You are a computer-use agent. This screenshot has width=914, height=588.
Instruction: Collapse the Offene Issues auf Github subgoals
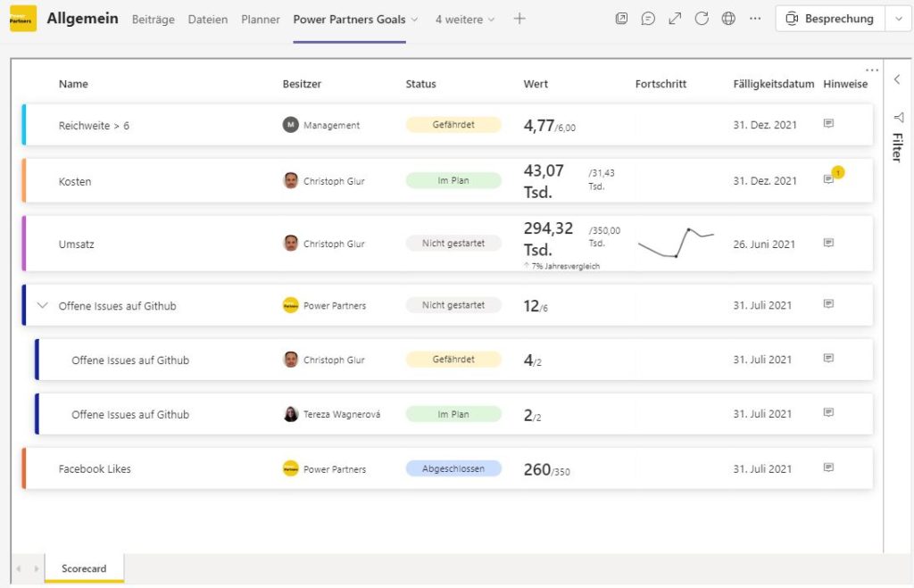click(x=43, y=304)
